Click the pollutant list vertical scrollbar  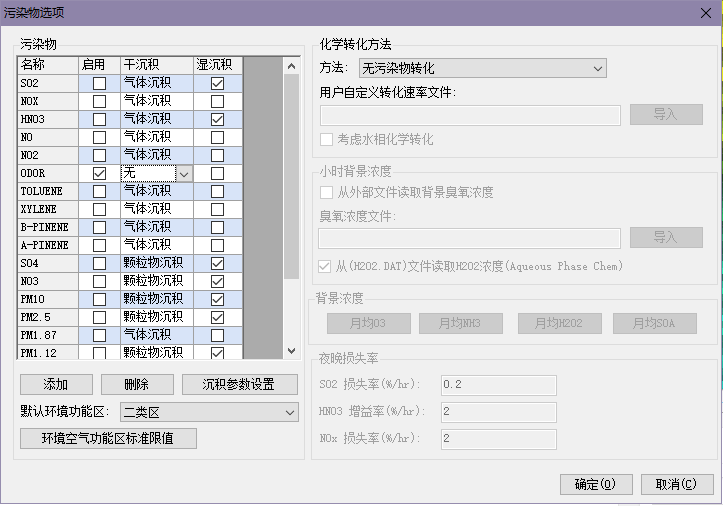pos(292,180)
